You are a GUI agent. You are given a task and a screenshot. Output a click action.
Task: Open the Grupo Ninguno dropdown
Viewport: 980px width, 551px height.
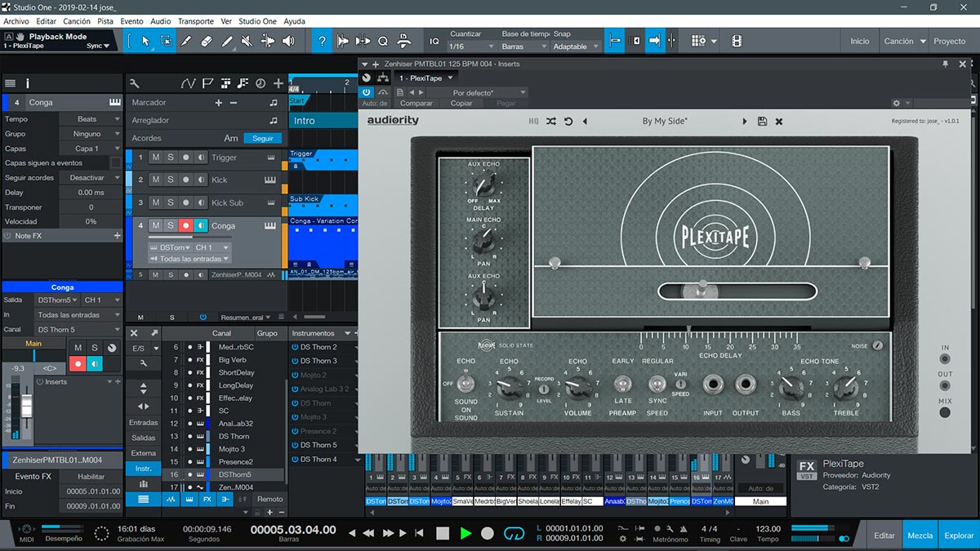[90, 134]
